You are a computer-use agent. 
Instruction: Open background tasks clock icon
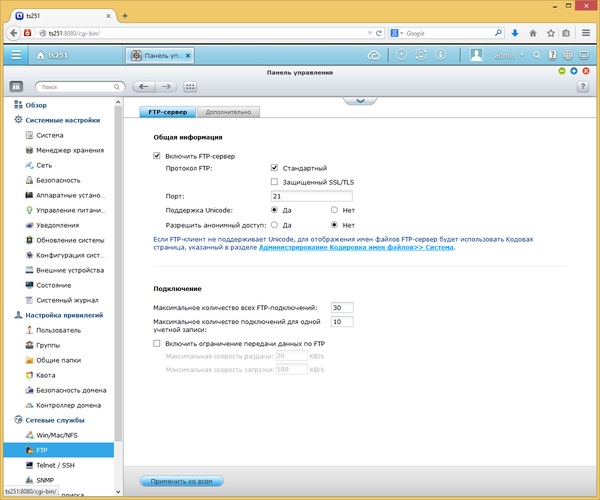click(x=401, y=55)
